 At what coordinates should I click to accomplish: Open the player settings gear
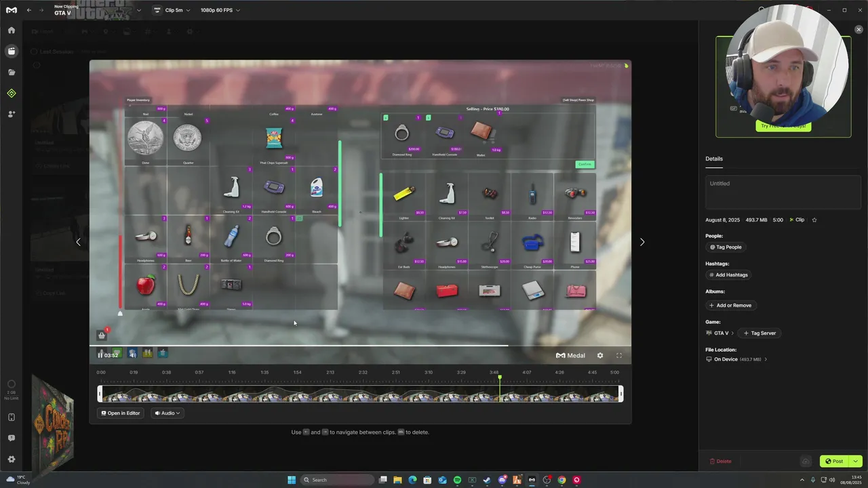click(x=599, y=355)
